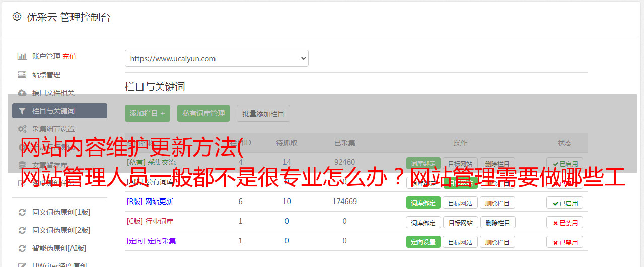The image size is (644, 267).
Task: Open 同义词伪原创[2版] in the sidebar
Action: coord(61,230)
